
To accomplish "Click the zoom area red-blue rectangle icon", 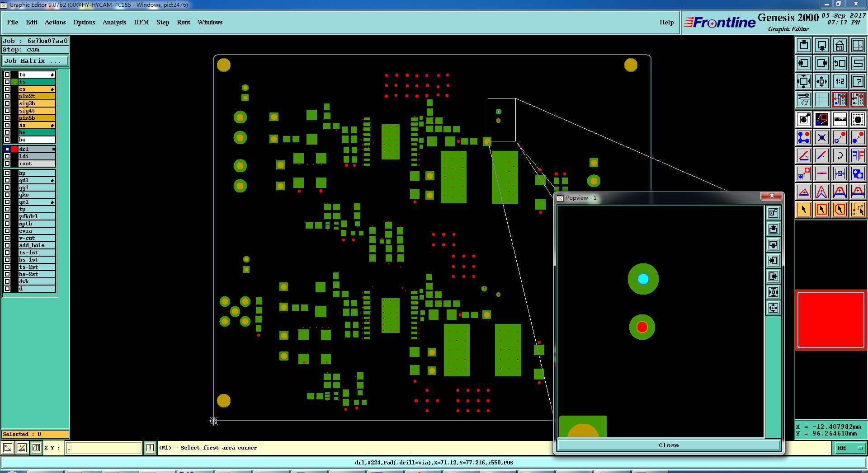I will point(822,119).
